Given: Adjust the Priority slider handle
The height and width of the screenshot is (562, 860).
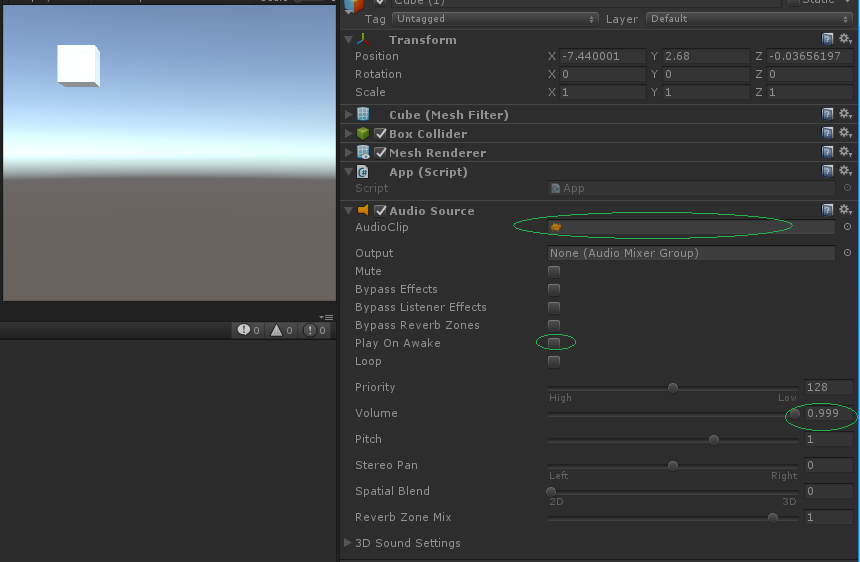Looking at the screenshot, I should tap(673, 388).
